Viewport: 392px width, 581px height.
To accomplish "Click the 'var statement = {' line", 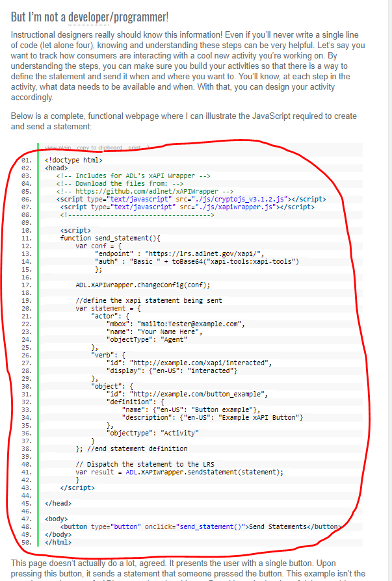I will (108, 308).
